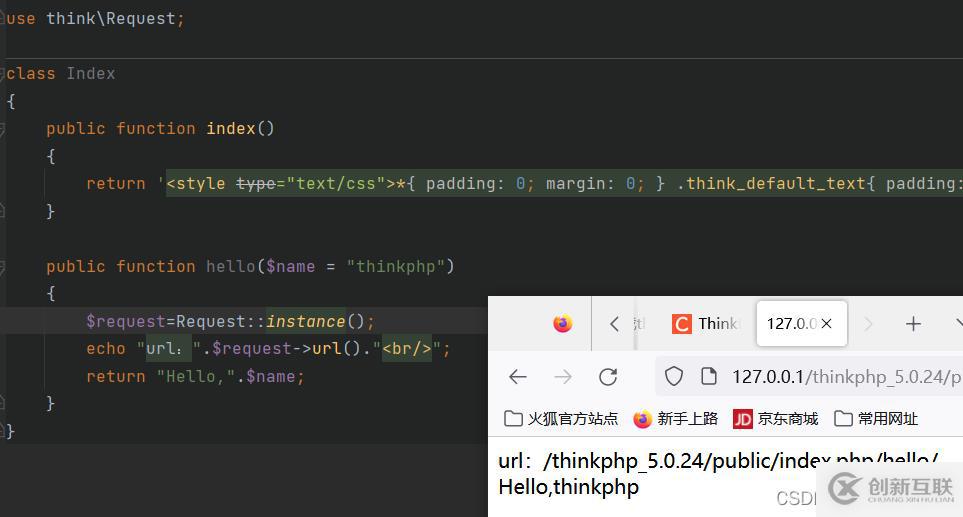Close the 127.0.0 browser tab
The image size is (963, 517).
[827, 324]
